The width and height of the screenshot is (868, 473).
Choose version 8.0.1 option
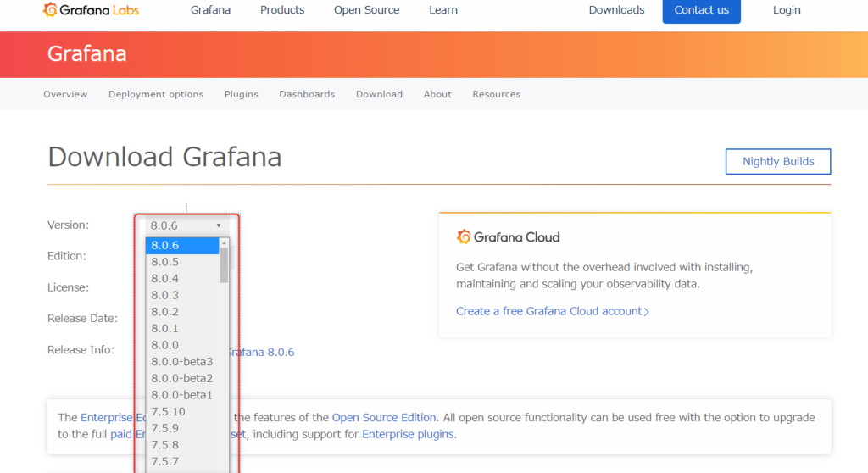(x=182, y=328)
